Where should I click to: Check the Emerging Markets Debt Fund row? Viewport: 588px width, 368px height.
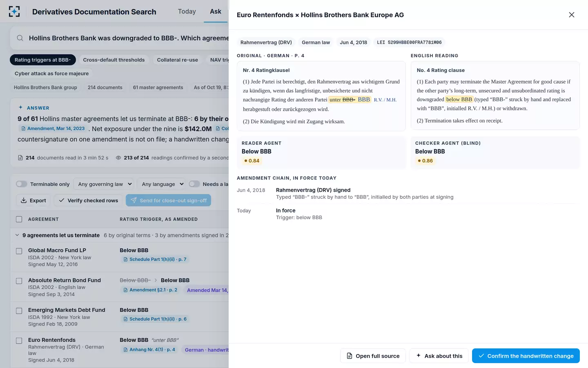pyautogui.click(x=19, y=311)
